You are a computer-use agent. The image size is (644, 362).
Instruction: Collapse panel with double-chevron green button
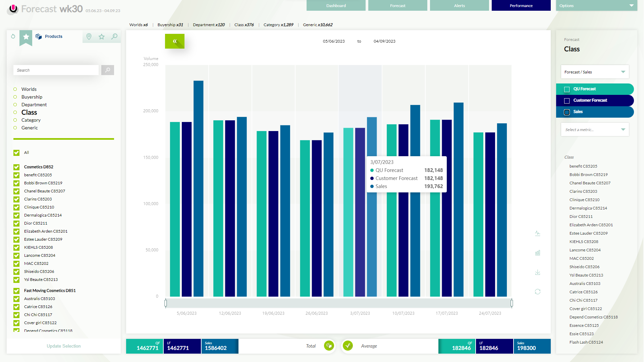coord(174,41)
